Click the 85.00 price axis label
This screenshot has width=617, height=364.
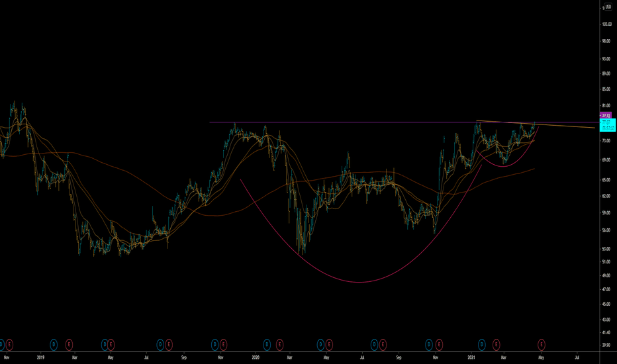(x=606, y=89)
